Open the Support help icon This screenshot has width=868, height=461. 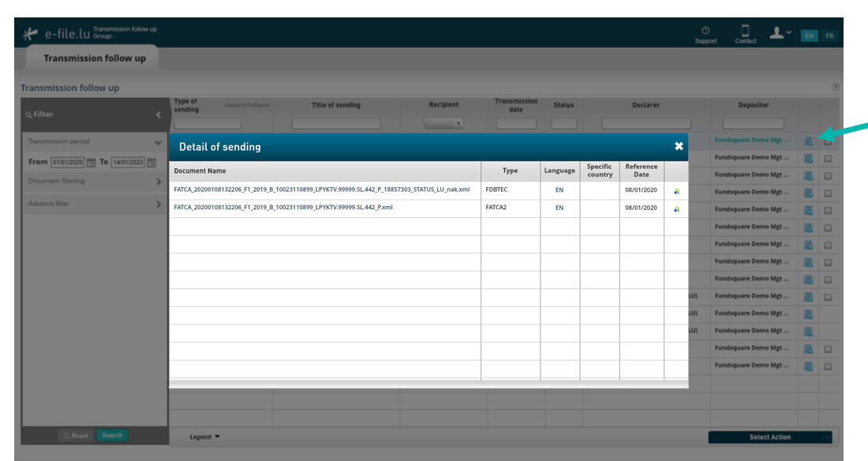705,35
